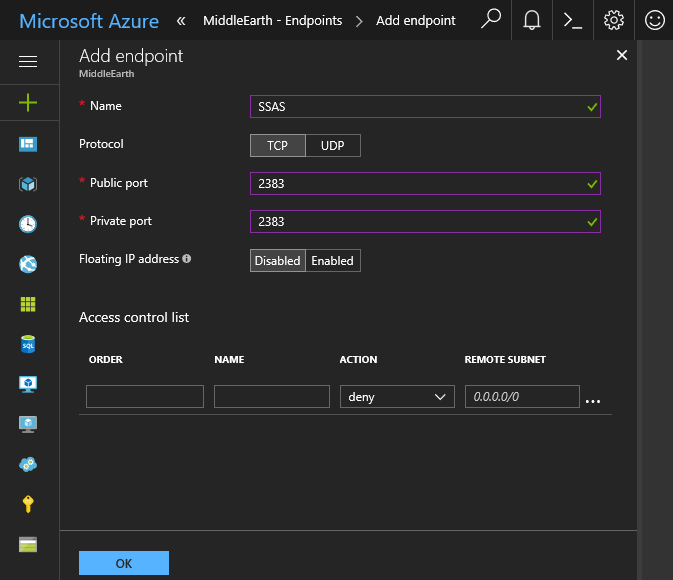The width and height of the screenshot is (673, 580).
Task: Click the Add endpoint breadcrumb item
Action: (x=415, y=21)
